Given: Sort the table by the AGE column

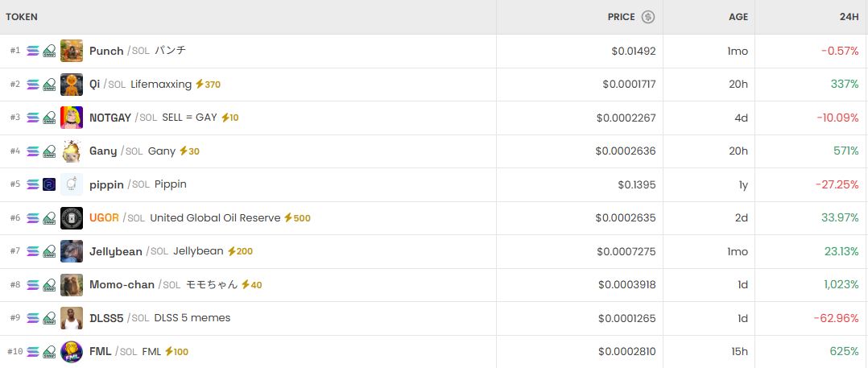Looking at the screenshot, I should tap(738, 17).
